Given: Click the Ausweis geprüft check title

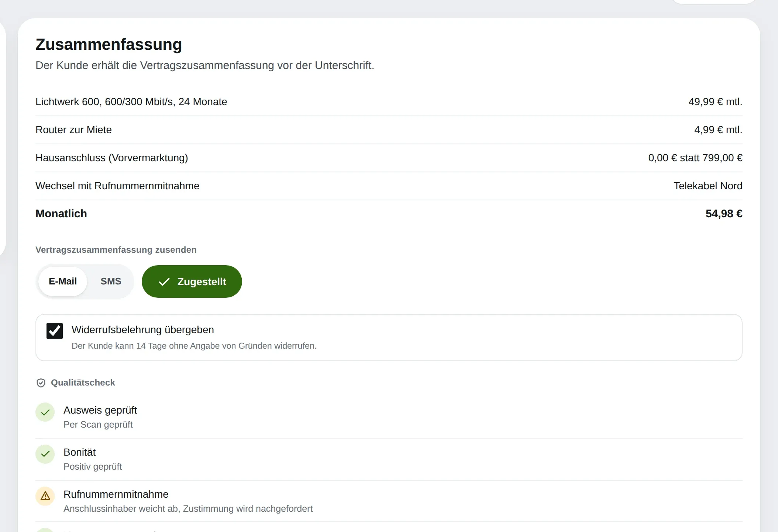Looking at the screenshot, I should click(100, 410).
